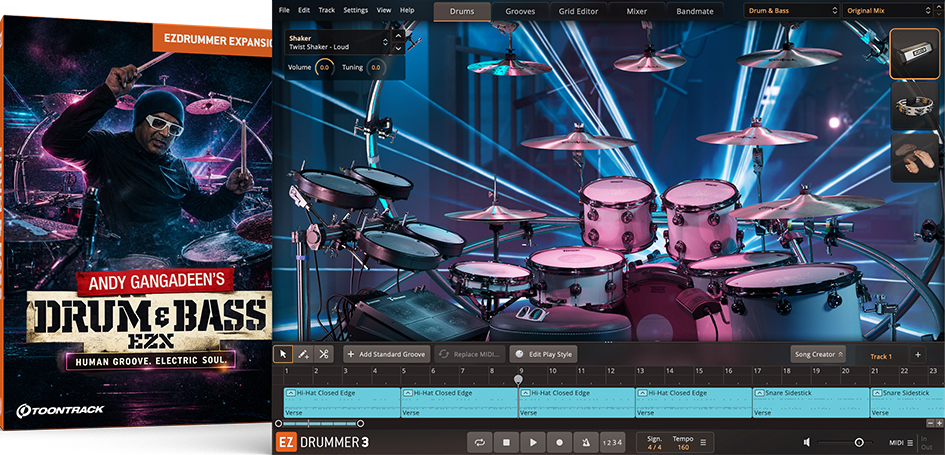This screenshot has width=945, height=455.
Task: Step to previous instrument with up arrow
Action: (398, 36)
